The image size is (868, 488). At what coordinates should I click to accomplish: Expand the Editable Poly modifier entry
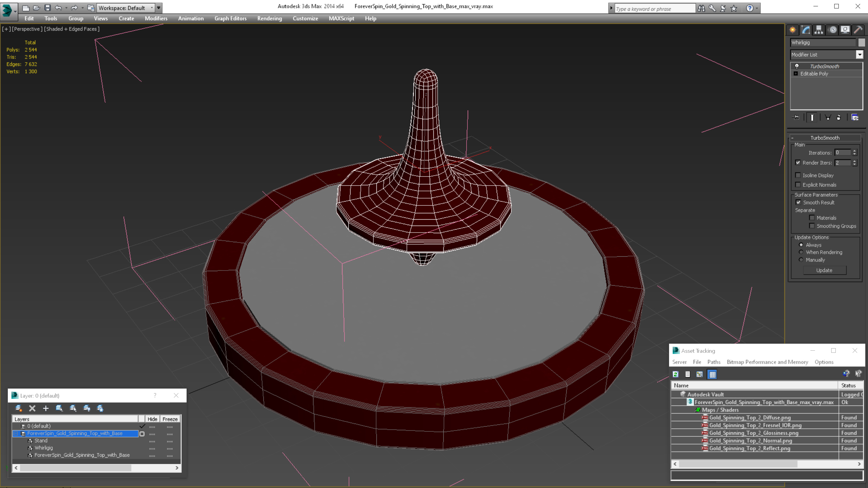click(796, 74)
